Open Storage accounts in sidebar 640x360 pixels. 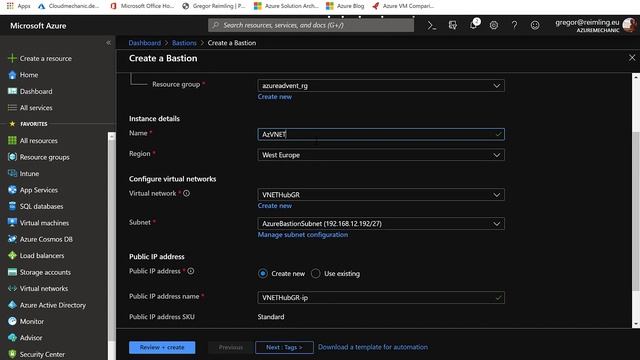coord(45,272)
